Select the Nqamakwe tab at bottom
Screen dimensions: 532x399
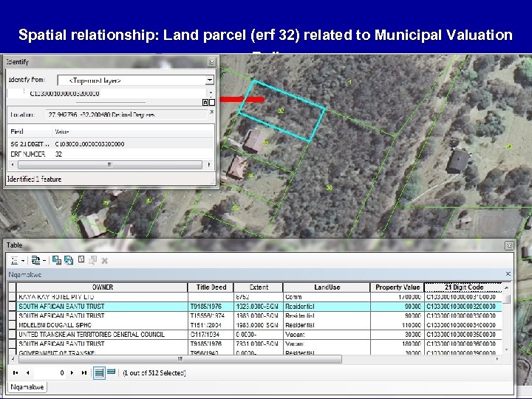tap(27, 386)
